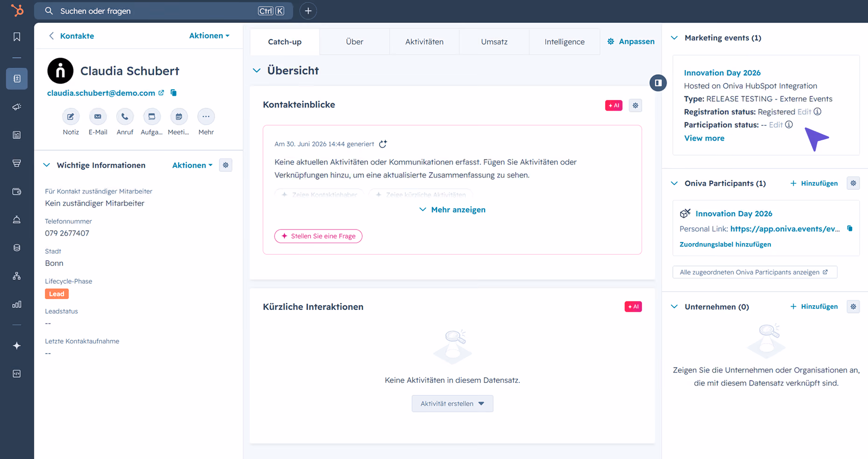
Task: Open Bookmarks in the left sidebar
Action: [17, 37]
